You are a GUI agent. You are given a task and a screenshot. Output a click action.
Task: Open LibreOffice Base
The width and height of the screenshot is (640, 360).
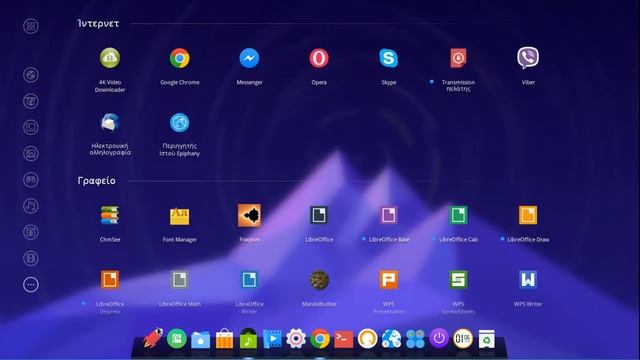[x=389, y=215]
